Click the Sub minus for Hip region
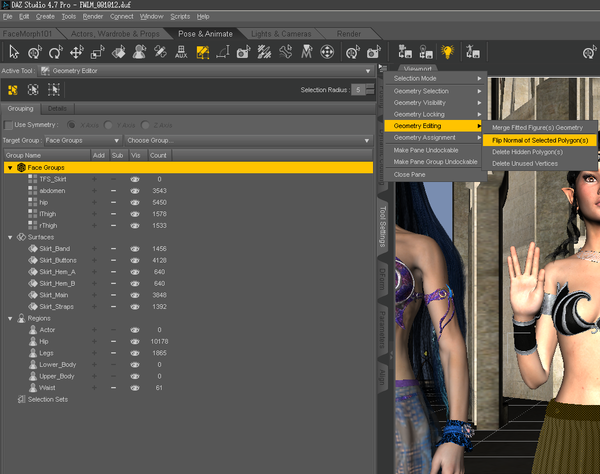This screenshot has height=474, width=600. [113, 342]
